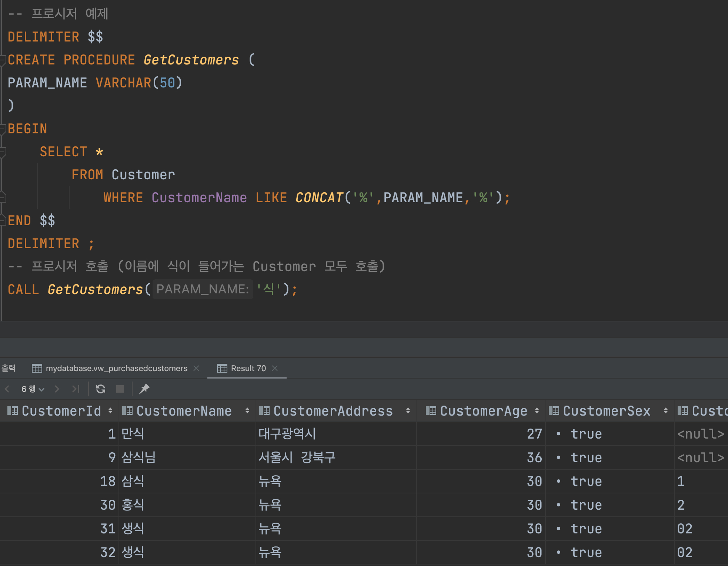
Task: Toggle sort arrows on CustomerSex column
Action: click(665, 411)
